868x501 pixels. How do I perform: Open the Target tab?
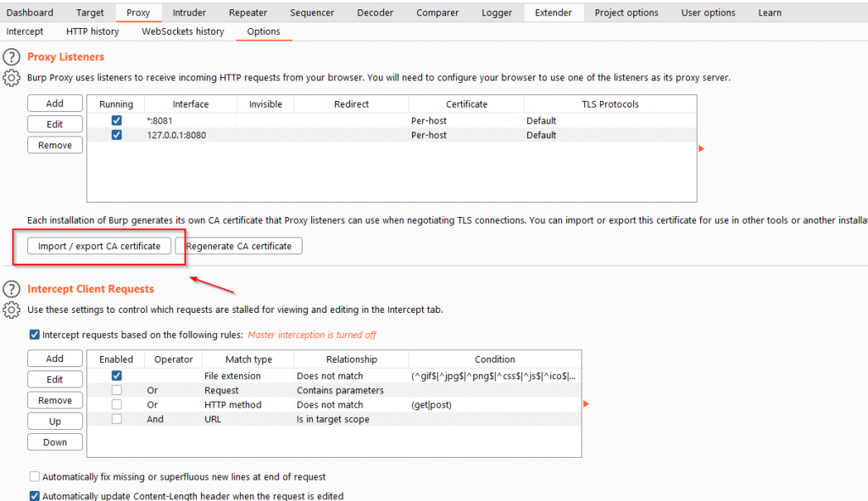(90, 12)
